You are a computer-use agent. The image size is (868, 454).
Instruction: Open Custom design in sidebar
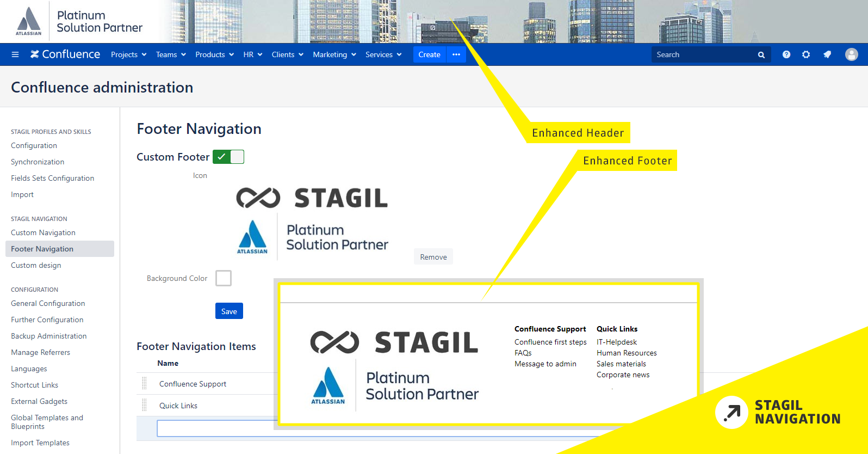tap(36, 265)
